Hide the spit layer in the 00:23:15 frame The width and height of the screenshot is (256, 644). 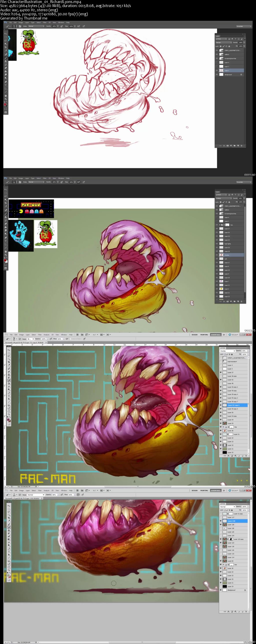[x=217, y=259]
